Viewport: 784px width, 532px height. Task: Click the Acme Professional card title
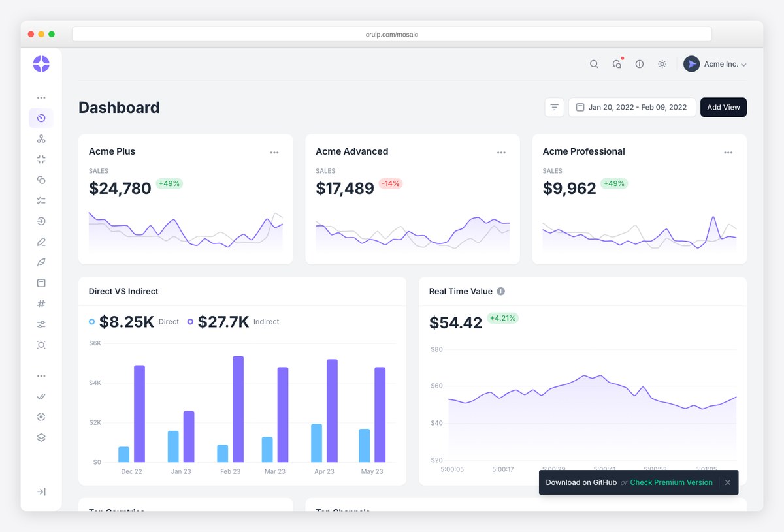(x=584, y=151)
